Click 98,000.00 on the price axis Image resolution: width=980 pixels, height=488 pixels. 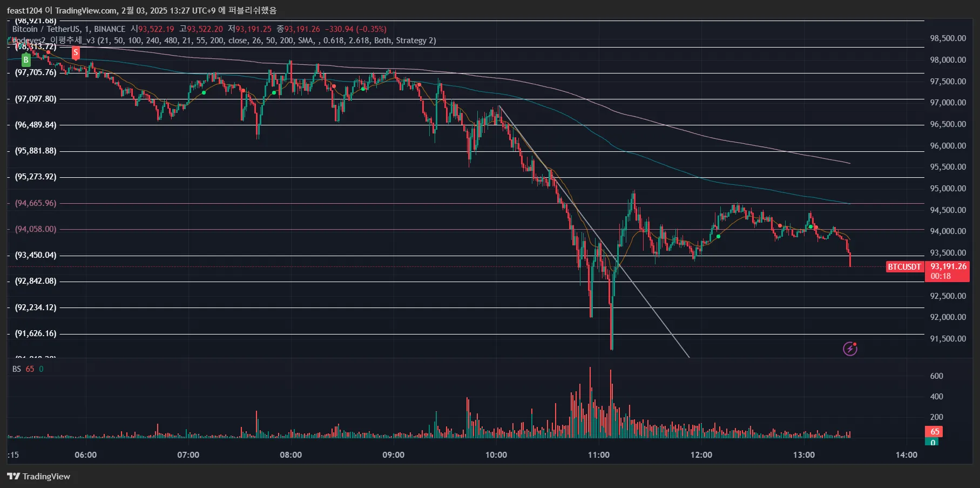coord(948,60)
